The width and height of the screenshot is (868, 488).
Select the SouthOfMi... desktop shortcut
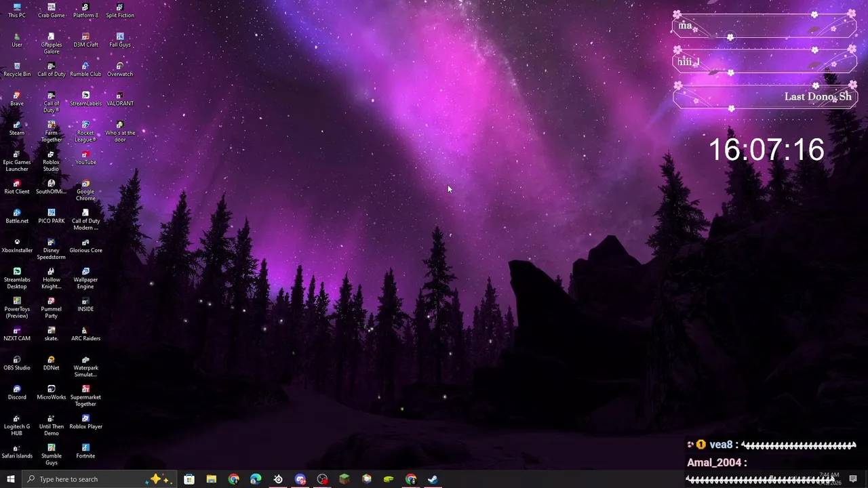pyautogui.click(x=52, y=187)
